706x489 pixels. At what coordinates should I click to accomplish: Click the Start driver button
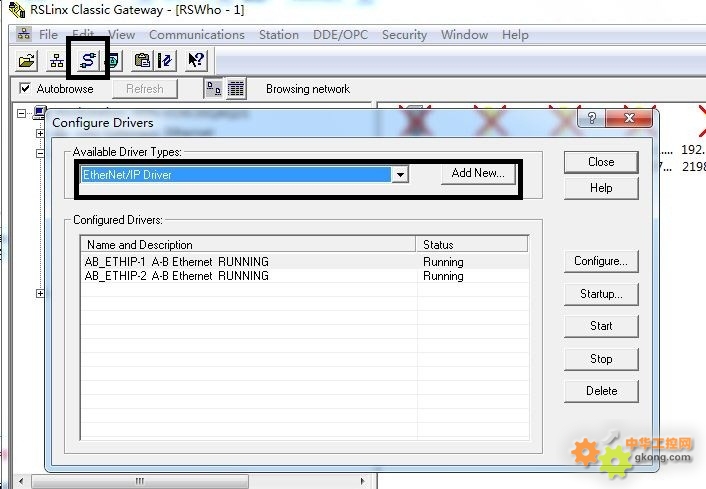click(x=601, y=326)
